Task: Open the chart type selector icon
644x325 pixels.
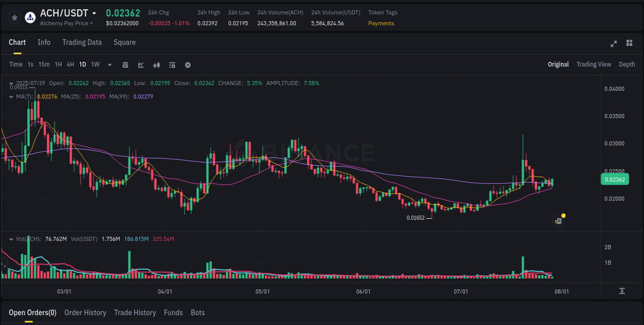Action: pyautogui.click(x=141, y=65)
